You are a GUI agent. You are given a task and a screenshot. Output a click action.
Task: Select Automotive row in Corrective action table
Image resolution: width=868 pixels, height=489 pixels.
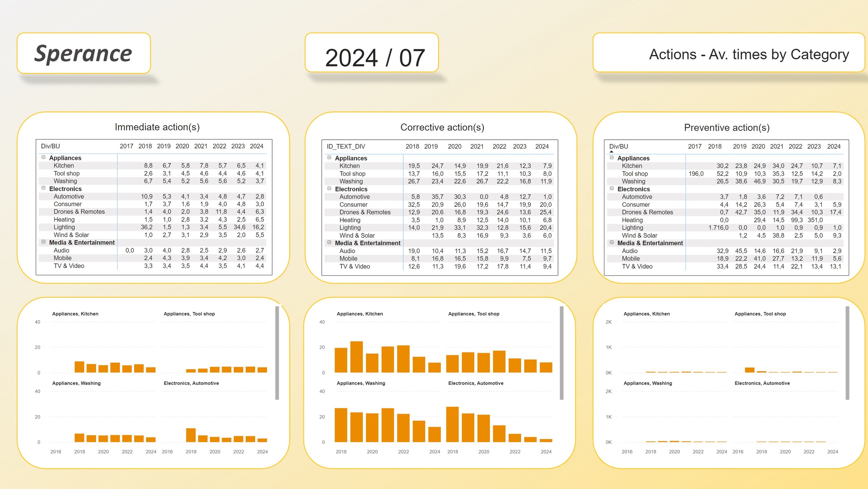click(439, 197)
